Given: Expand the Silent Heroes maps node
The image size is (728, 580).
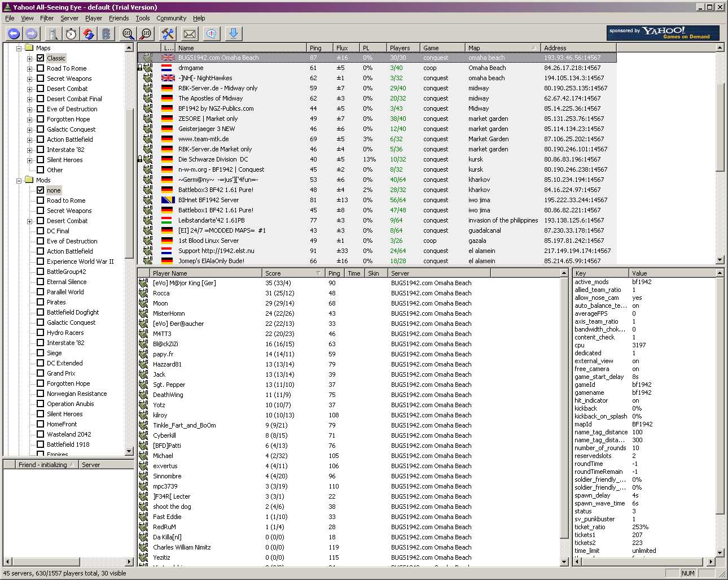Looking at the screenshot, I should click(x=30, y=160).
